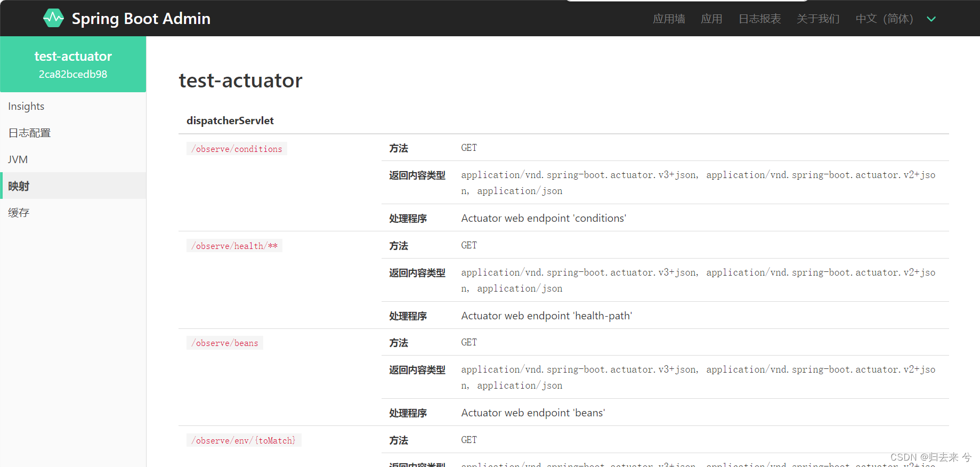Click GET method value in /observe/conditions row
Viewport: 980px width, 467px height.
[x=469, y=148]
